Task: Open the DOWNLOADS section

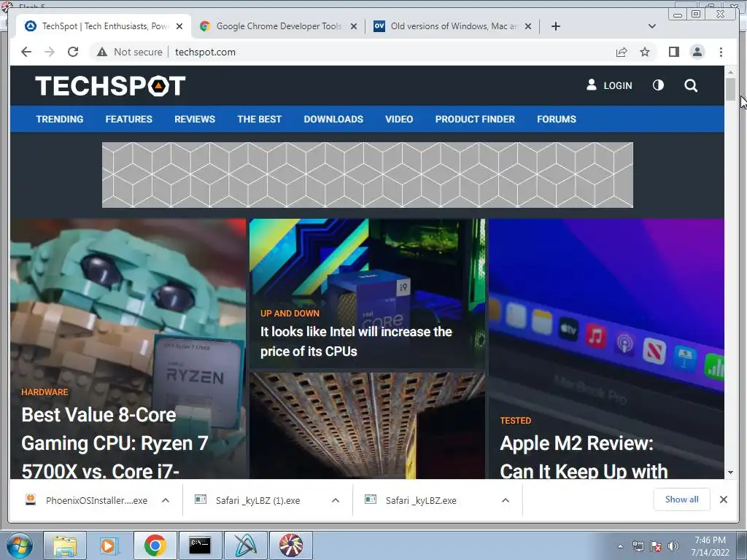Action: [333, 119]
